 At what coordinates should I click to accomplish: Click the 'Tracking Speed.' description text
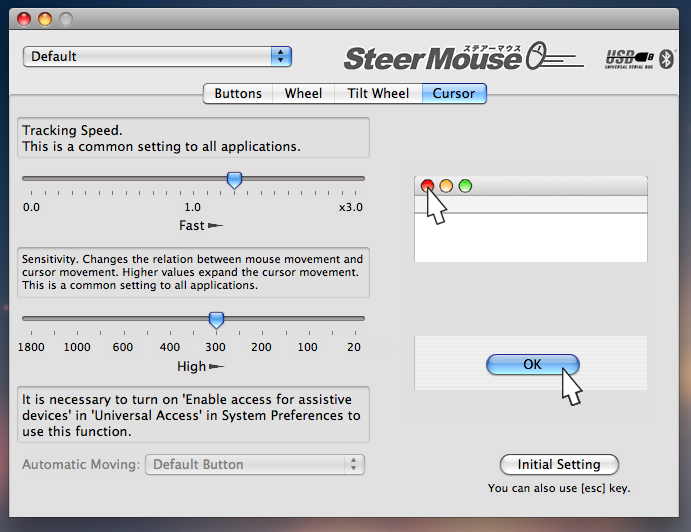click(72, 130)
